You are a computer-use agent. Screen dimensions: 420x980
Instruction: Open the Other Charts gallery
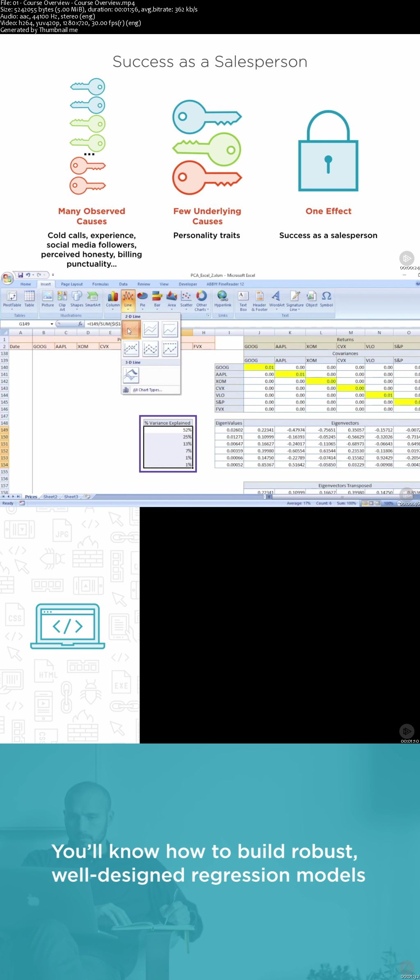coord(201,301)
